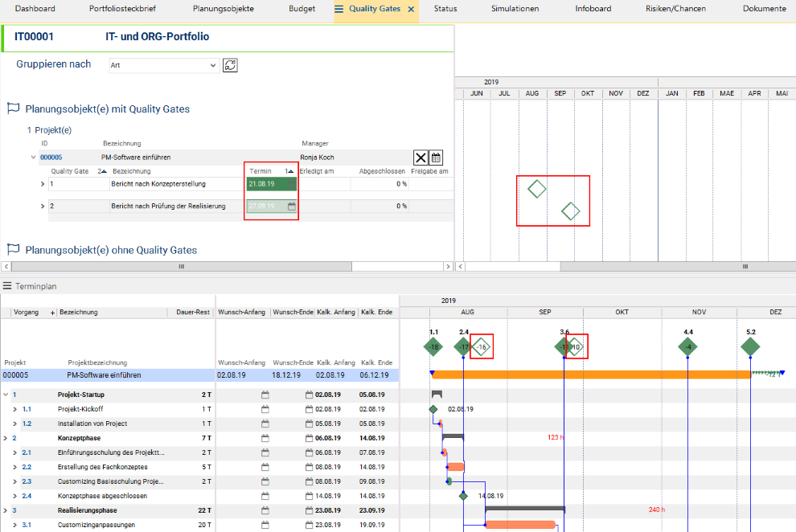Click the 5.2 milestone diamond in the Gantt chart

pos(749,346)
